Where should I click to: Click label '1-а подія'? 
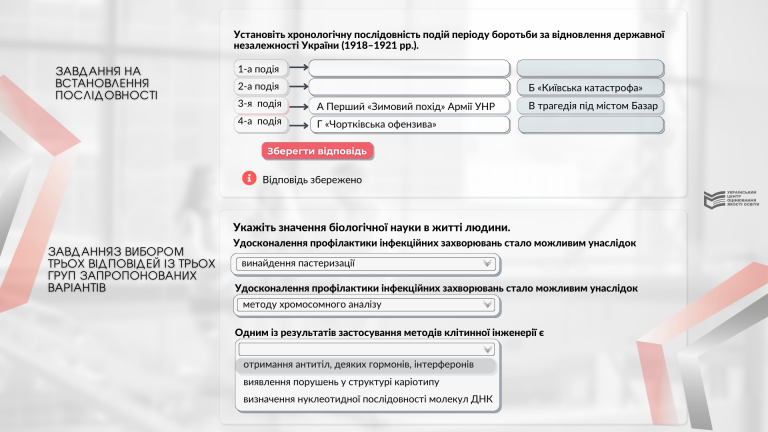[260, 69]
